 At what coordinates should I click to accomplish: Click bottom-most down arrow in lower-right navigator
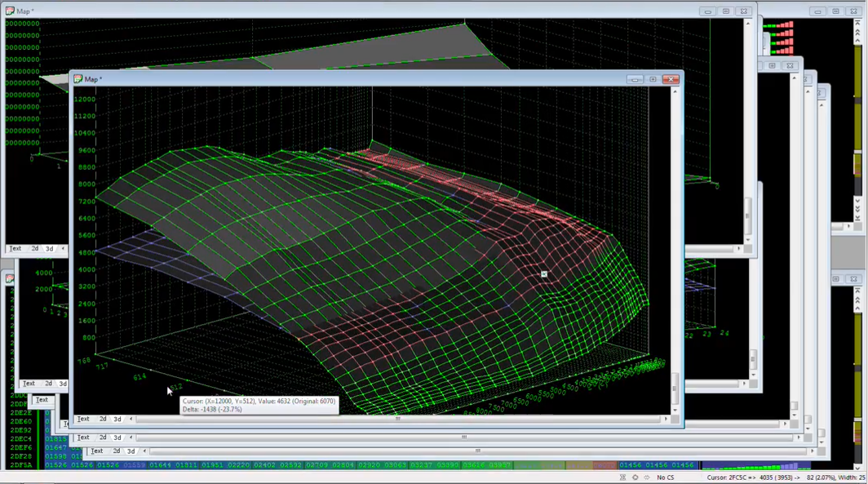(857, 468)
